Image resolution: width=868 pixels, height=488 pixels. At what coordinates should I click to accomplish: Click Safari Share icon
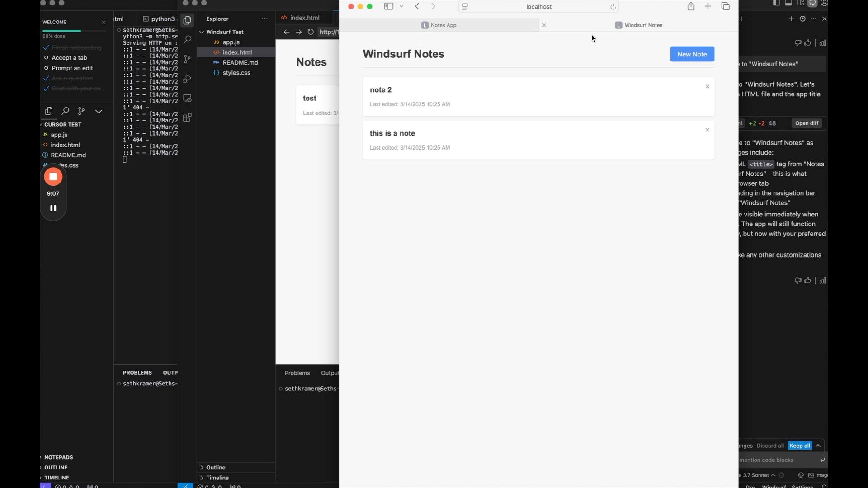click(691, 6)
